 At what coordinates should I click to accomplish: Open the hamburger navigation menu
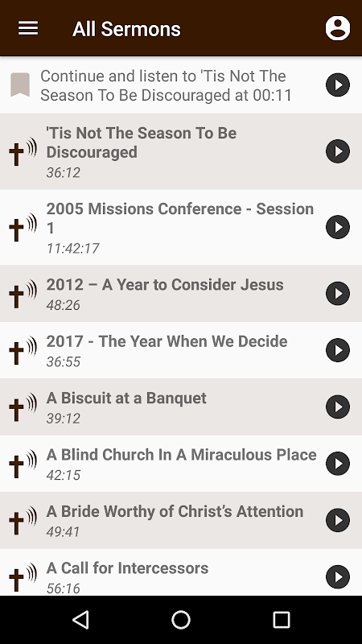28,28
